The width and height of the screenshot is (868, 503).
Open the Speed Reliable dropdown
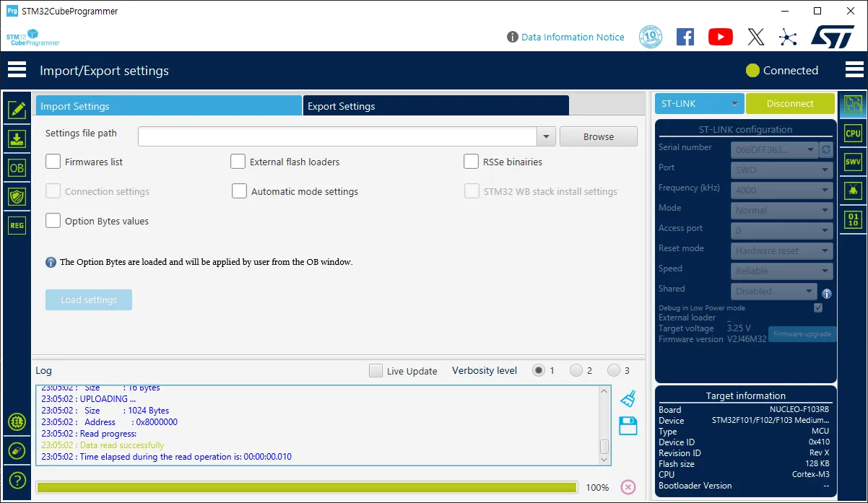[782, 271]
